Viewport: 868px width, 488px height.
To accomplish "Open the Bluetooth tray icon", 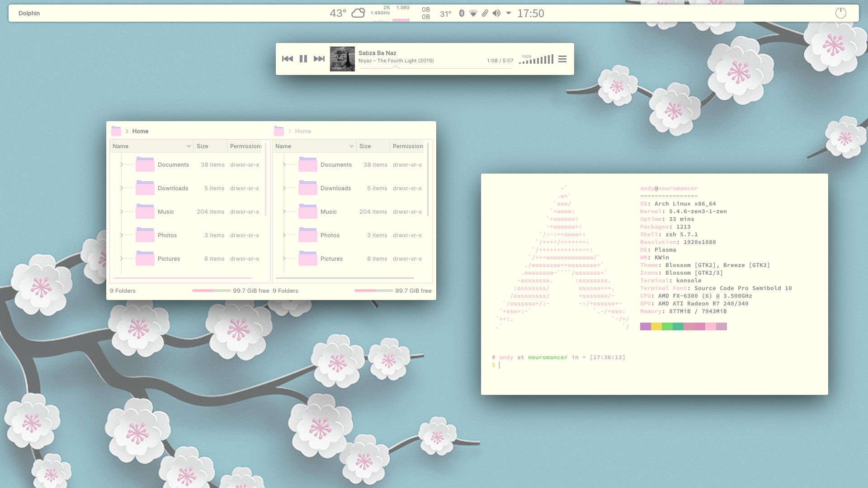I will coord(462,13).
